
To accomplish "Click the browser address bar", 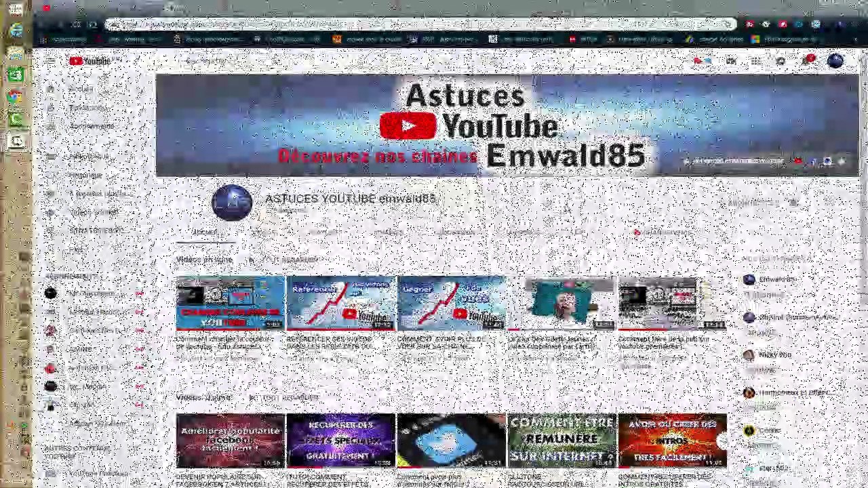I will (420, 24).
